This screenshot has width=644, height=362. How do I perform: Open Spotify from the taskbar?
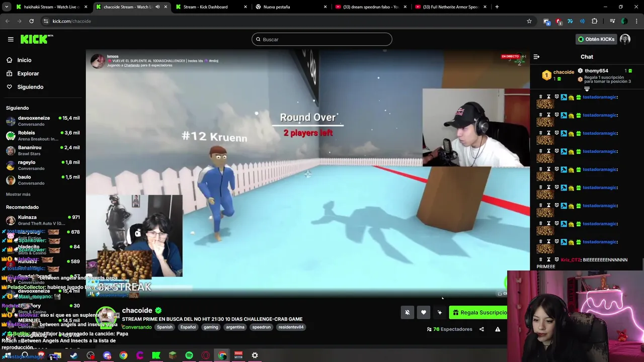tap(189, 355)
